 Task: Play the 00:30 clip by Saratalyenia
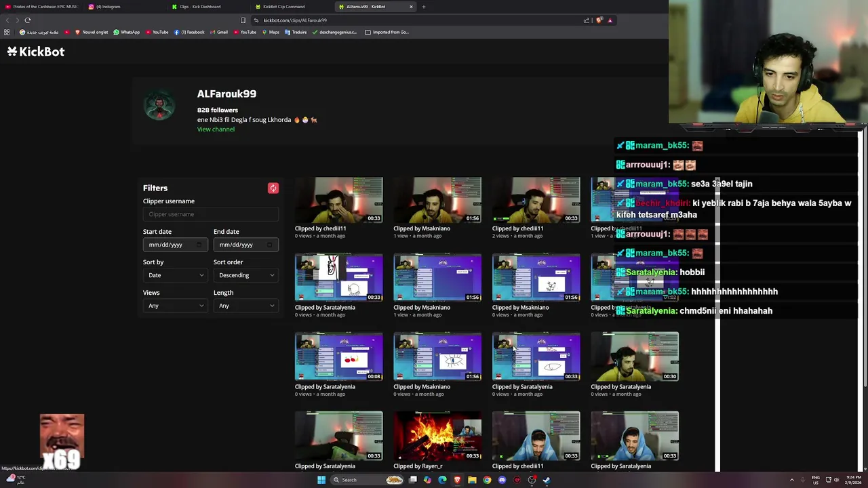pos(635,357)
